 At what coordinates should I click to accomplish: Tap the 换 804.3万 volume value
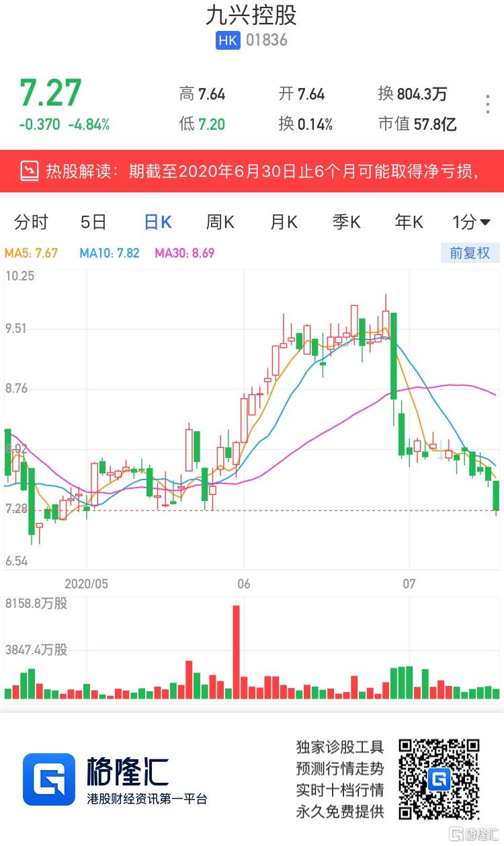tap(412, 94)
